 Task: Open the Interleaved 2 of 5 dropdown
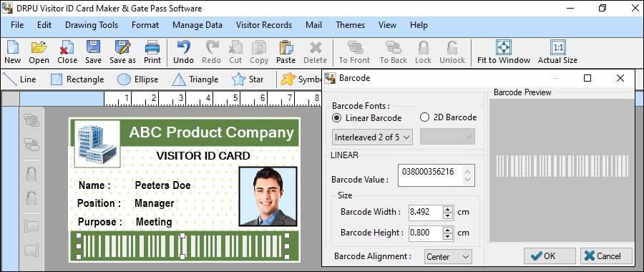[x=372, y=137]
